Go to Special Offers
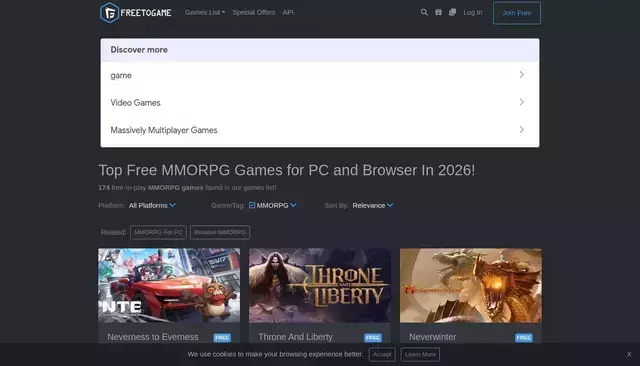The height and width of the screenshot is (366, 640). click(x=253, y=12)
